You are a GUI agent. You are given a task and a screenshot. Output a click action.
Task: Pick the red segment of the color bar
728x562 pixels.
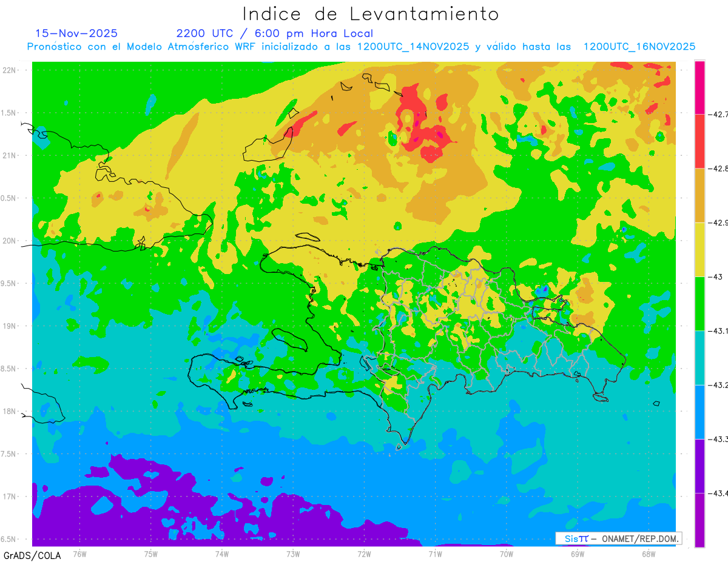pos(699,141)
